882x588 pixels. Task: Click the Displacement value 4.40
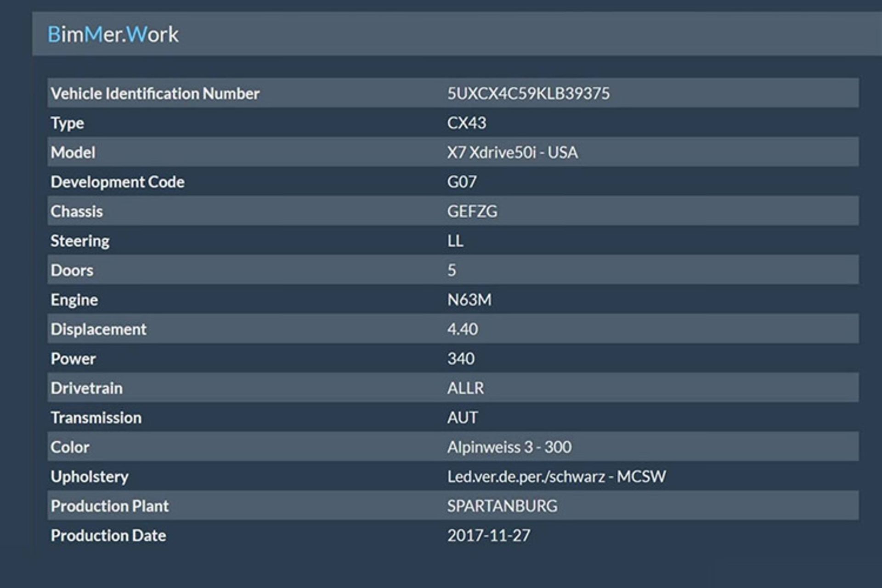462,329
